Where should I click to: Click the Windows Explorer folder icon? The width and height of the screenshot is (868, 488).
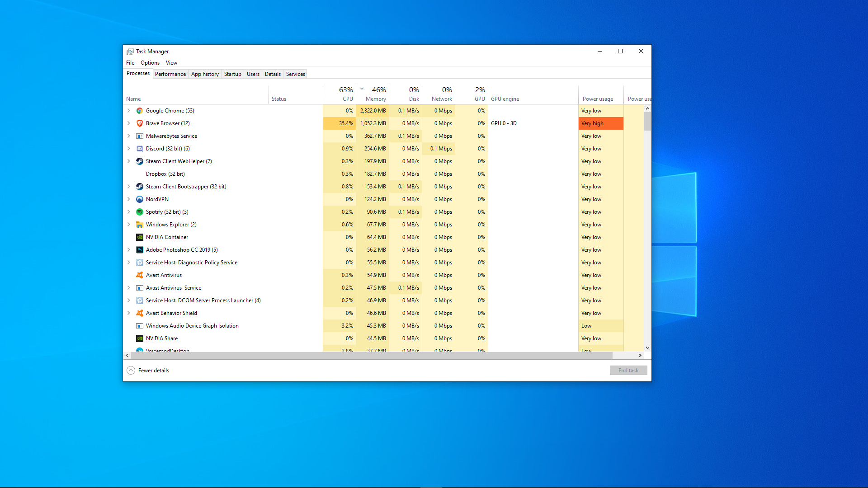point(140,225)
